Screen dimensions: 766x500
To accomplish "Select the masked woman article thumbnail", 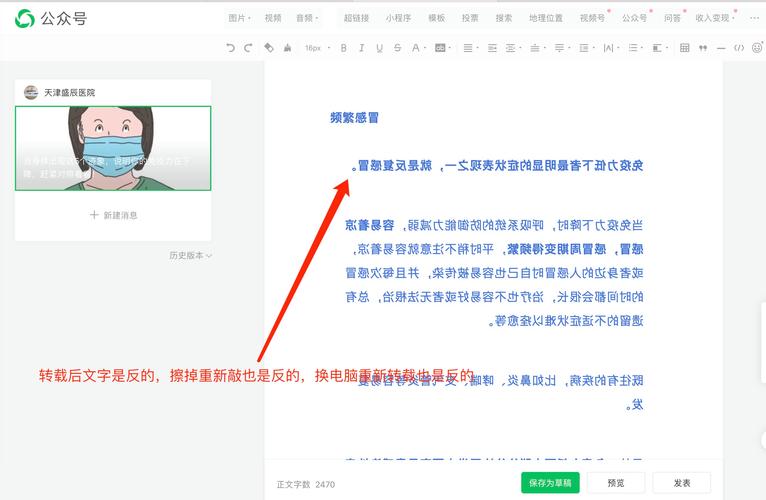I will click(113, 148).
